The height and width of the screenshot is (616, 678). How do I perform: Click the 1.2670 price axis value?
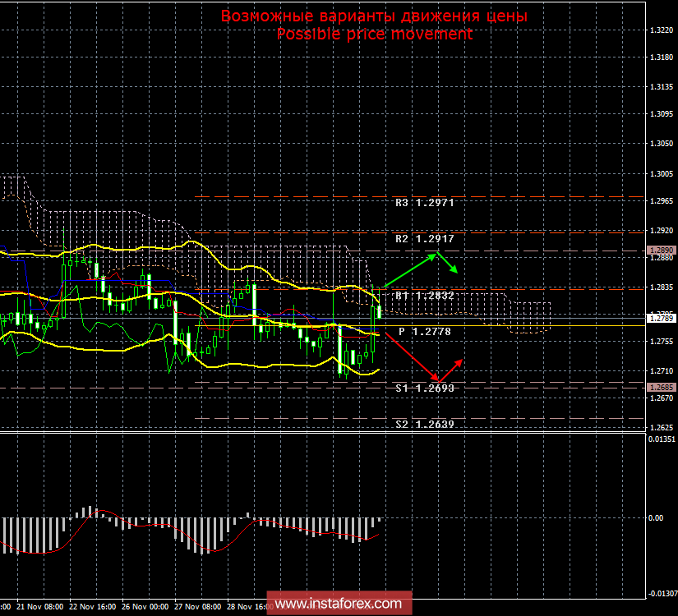pos(662,398)
